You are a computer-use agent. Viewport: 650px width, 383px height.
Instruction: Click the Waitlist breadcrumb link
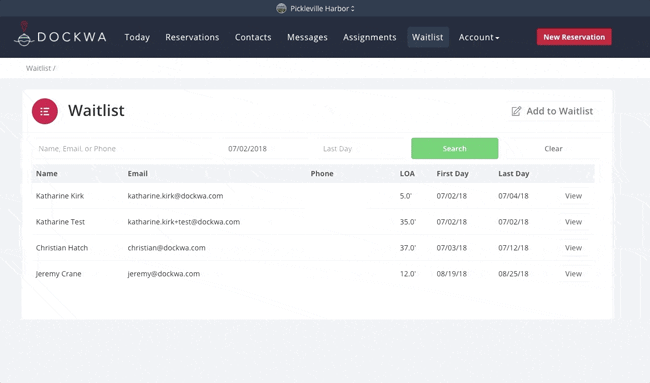(x=38, y=68)
